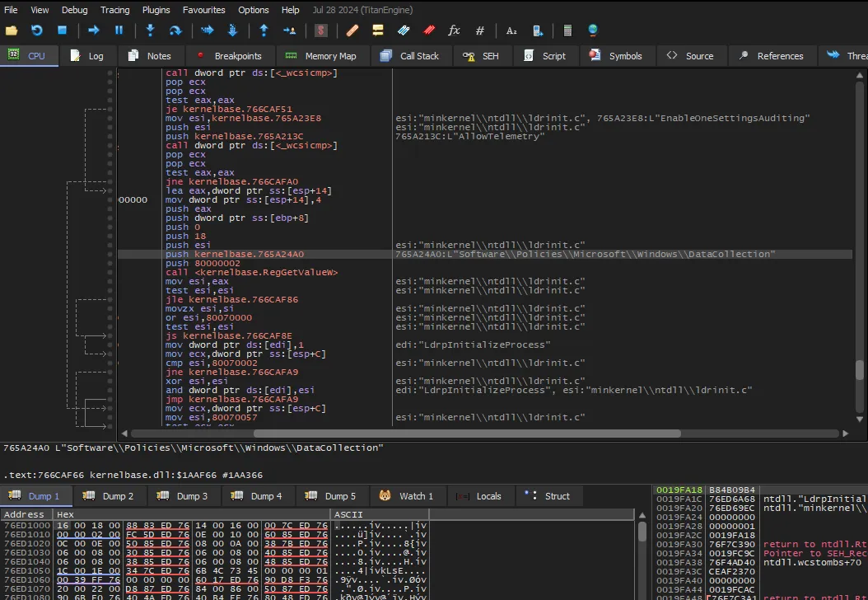Click the disassembly vertical scrollbar up arrow

pos(860,75)
